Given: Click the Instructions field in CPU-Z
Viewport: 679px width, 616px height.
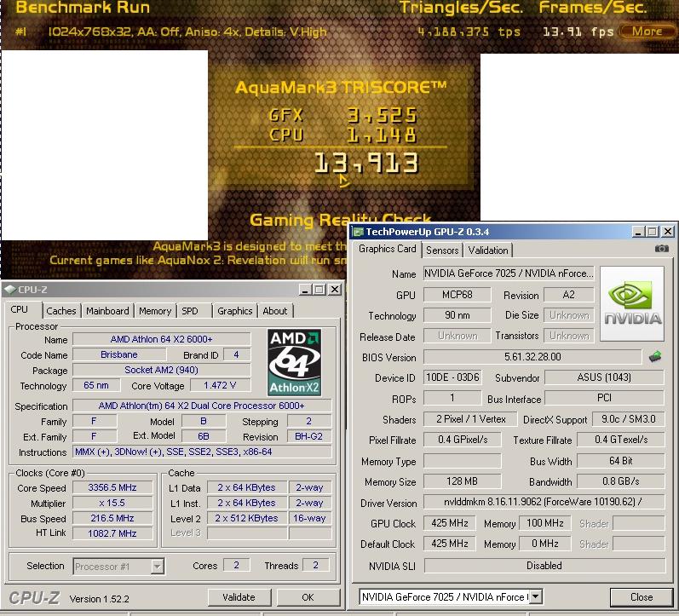Looking at the screenshot, I should pos(202,452).
